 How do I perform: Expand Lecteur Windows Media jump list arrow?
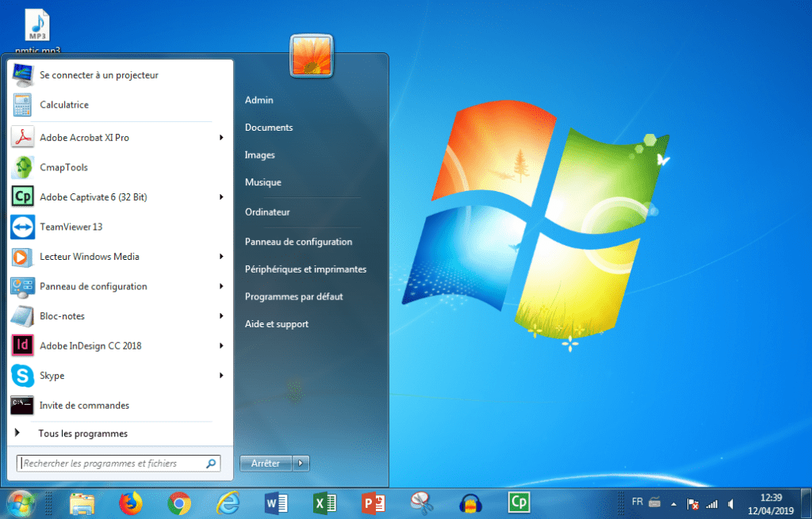pos(221,257)
